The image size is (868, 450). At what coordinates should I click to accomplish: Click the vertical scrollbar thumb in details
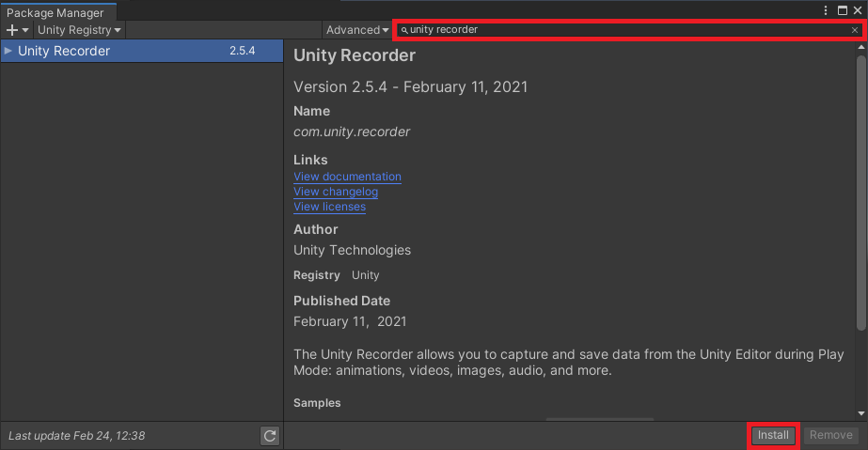pos(860,193)
